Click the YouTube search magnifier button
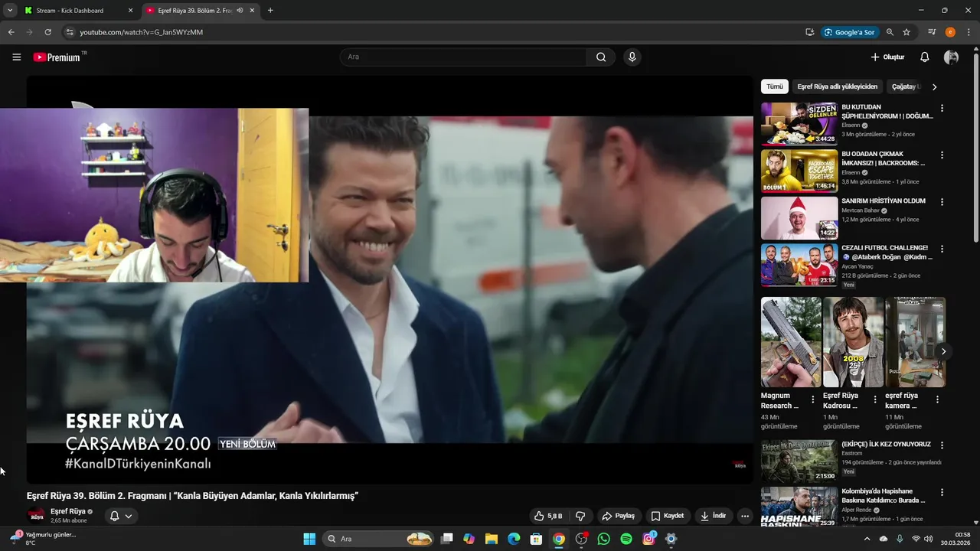Image resolution: width=980 pixels, height=551 pixels. (601, 57)
